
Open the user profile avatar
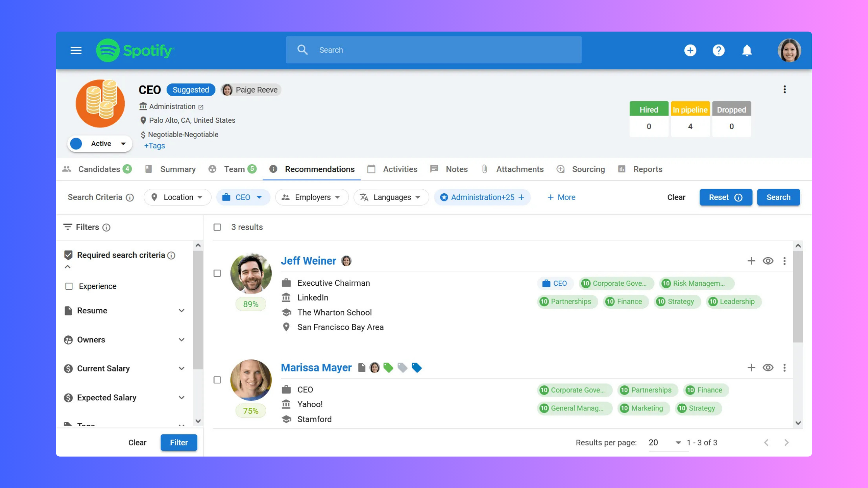coord(789,50)
